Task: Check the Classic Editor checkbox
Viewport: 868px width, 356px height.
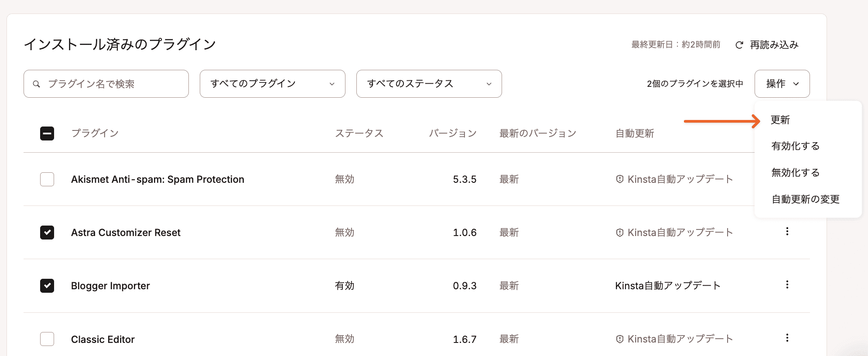Action: (x=47, y=339)
